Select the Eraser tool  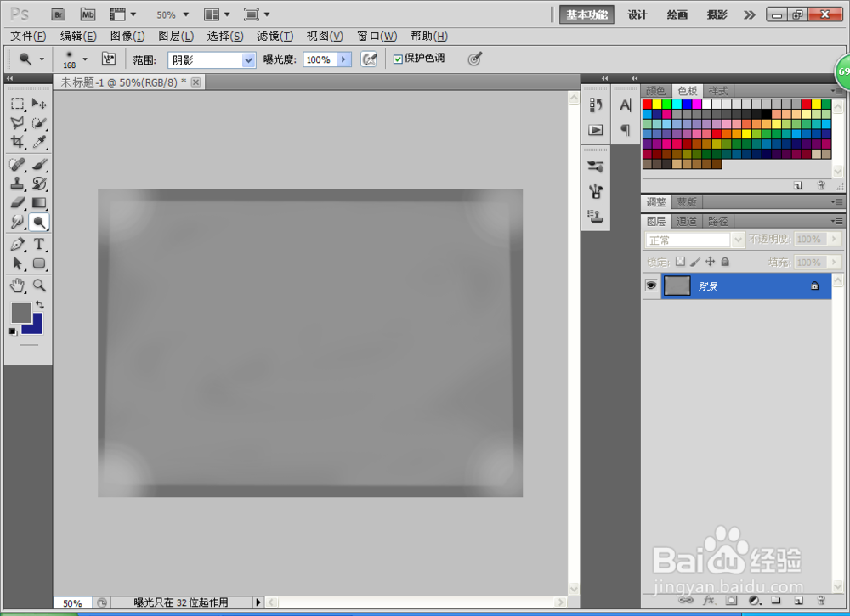tap(17, 202)
